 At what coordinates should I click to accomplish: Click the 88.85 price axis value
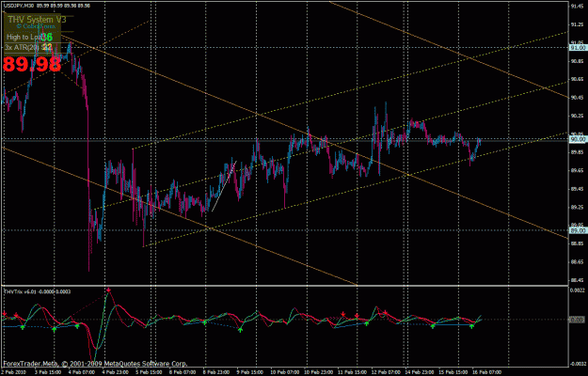pos(577,243)
